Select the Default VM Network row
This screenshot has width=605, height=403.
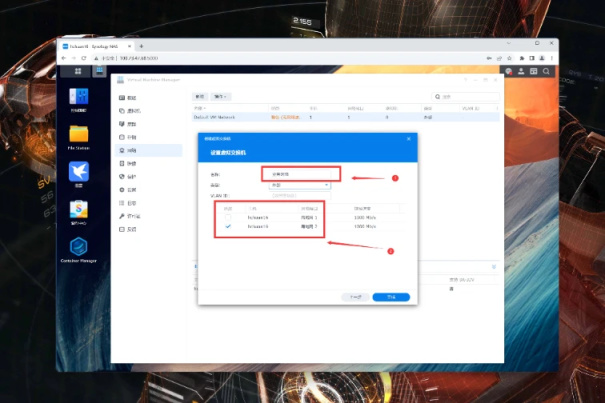click(x=346, y=117)
